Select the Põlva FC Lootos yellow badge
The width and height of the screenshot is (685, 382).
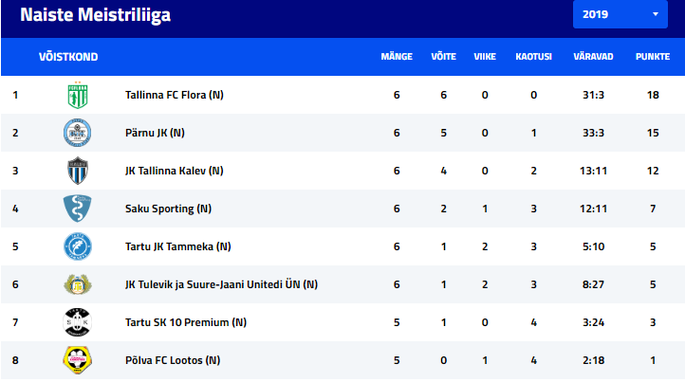(x=77, y=360)
